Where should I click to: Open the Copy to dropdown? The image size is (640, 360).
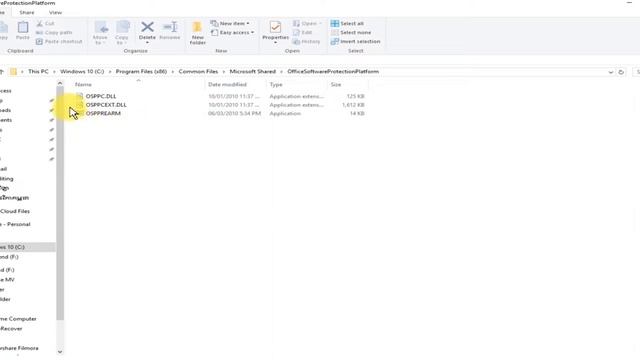click(122, 33)
